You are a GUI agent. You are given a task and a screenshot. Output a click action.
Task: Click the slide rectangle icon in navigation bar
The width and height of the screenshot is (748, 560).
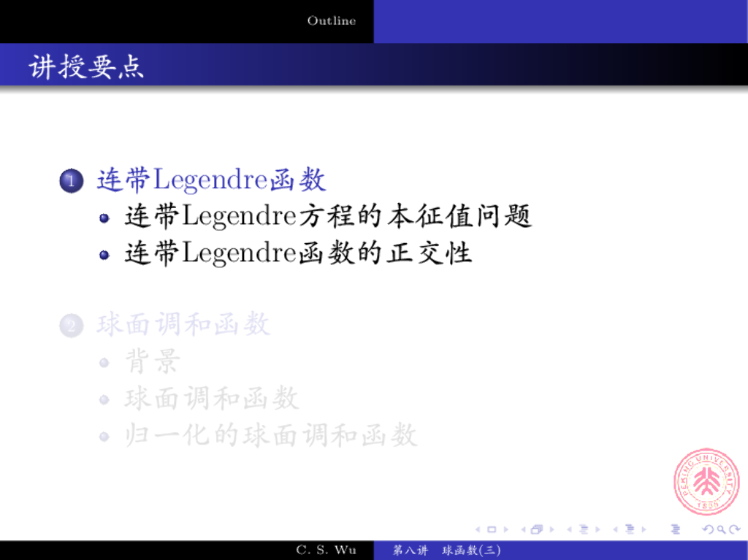click(x=492, y=529)
